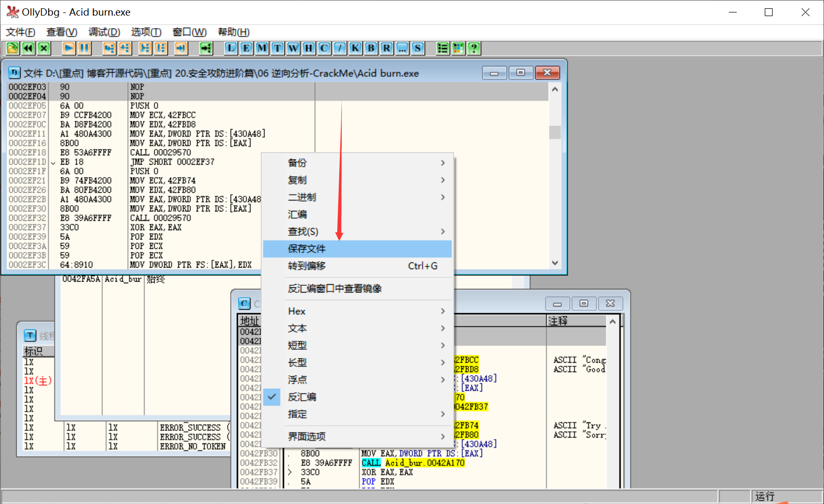
Task: Open the Executable modules E icon
Action: (246, 48)
